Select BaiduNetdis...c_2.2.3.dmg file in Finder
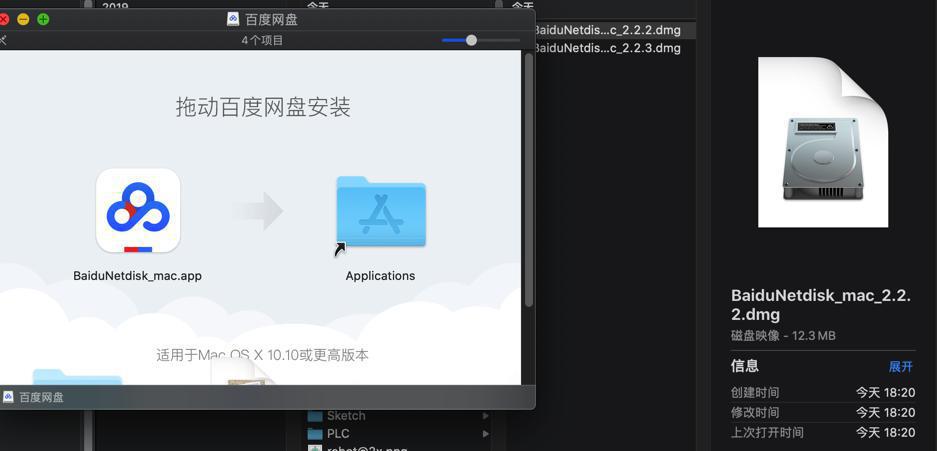Screen dimensions: 937x451 (607, 48)
